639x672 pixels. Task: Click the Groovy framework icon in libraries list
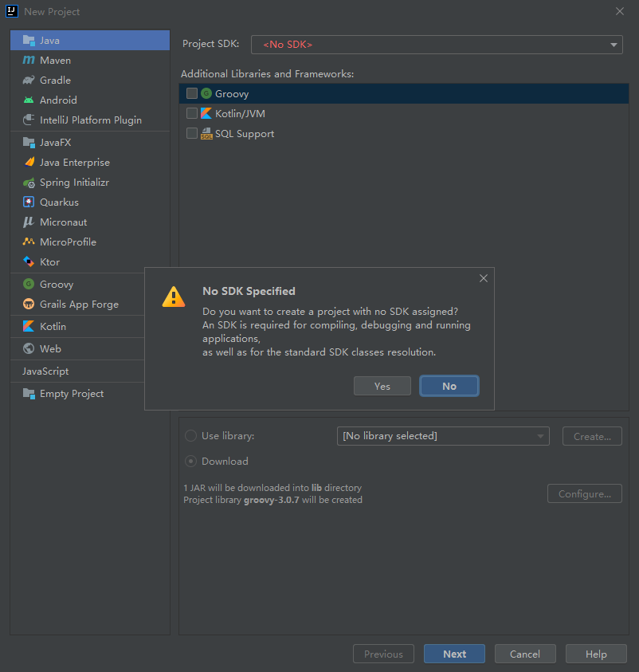(x=206, y=93)
